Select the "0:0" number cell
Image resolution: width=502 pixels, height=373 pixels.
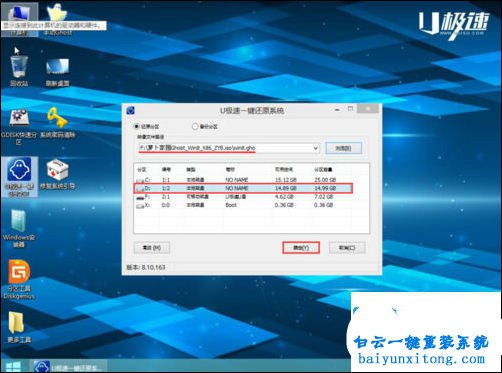pos(166,205)
